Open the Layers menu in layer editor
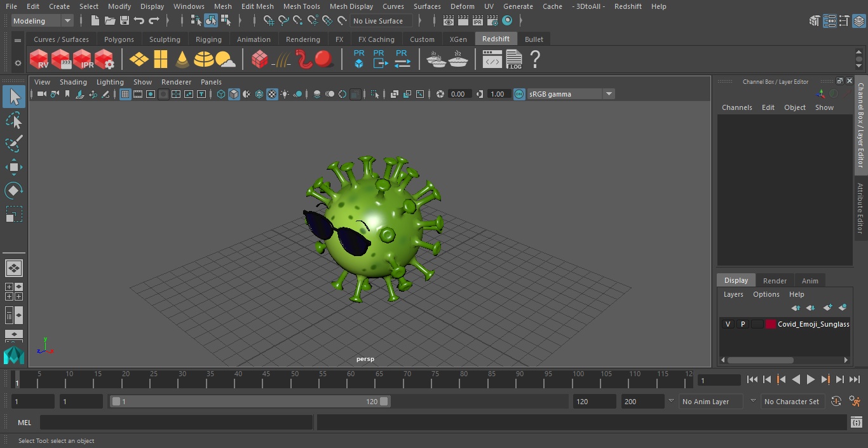 click(733, 294)
